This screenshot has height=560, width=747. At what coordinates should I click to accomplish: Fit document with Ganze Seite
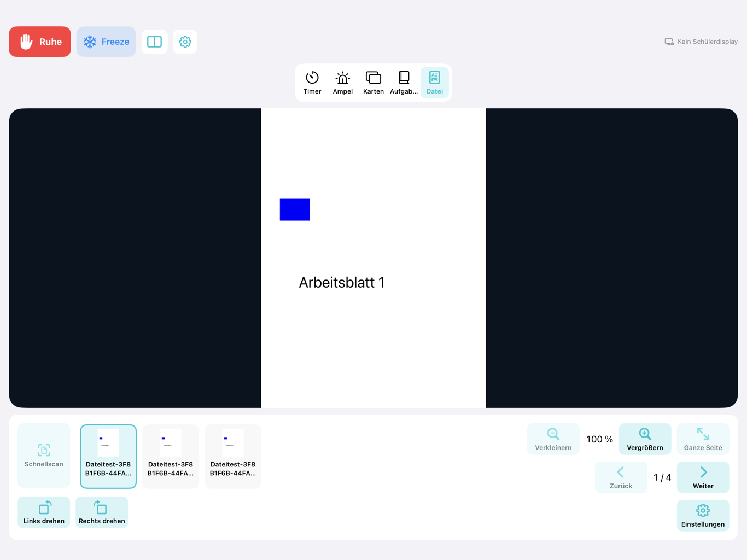pyautogui.click(x=703, y=439)
